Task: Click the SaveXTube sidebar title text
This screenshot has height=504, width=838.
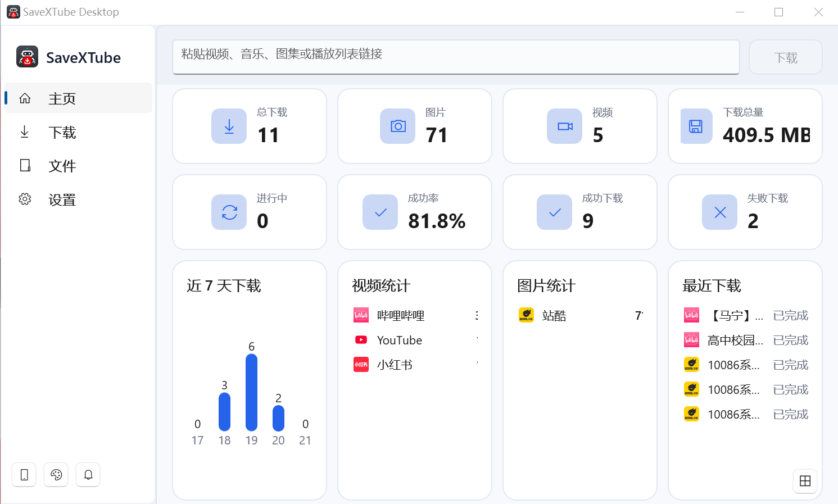Action: [83, 57]
